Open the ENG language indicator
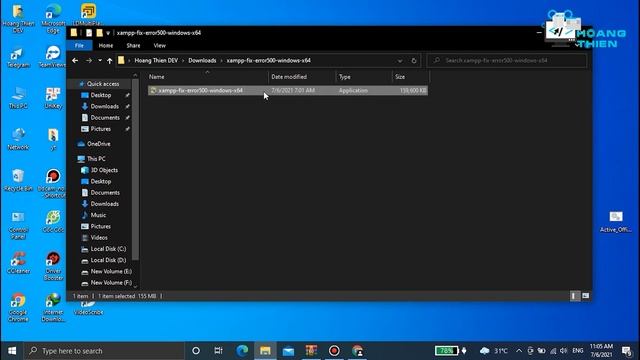This screenshot has width=640, height=360. (578, 351)
